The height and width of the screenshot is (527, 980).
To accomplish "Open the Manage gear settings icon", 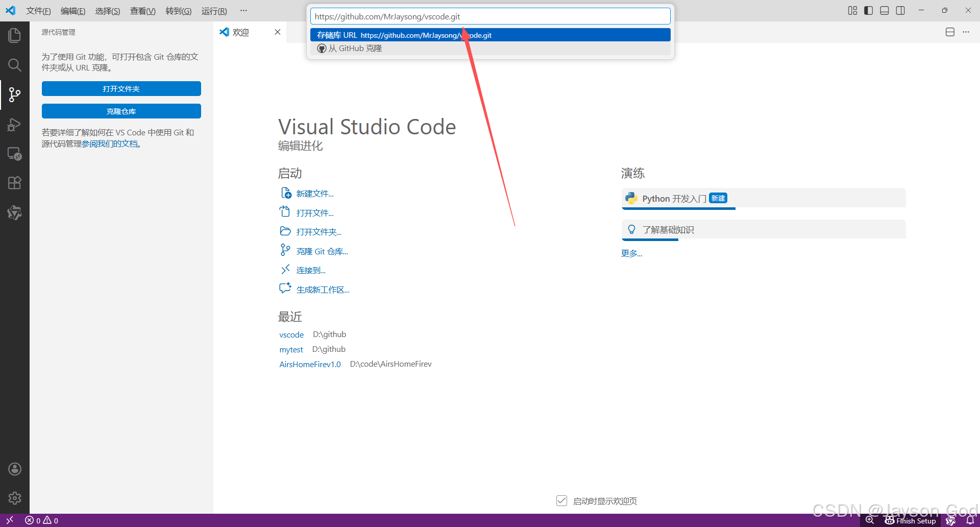I will (15, 498).
